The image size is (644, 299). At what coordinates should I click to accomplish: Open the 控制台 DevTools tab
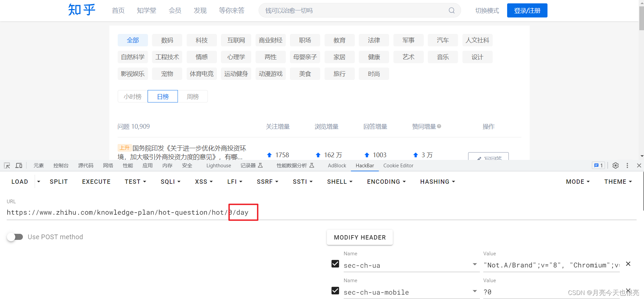(x=61, y=165)
